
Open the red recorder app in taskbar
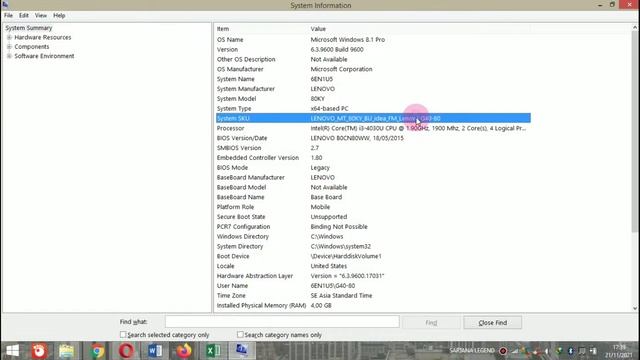pyautogui.click(x=40, y=351)
